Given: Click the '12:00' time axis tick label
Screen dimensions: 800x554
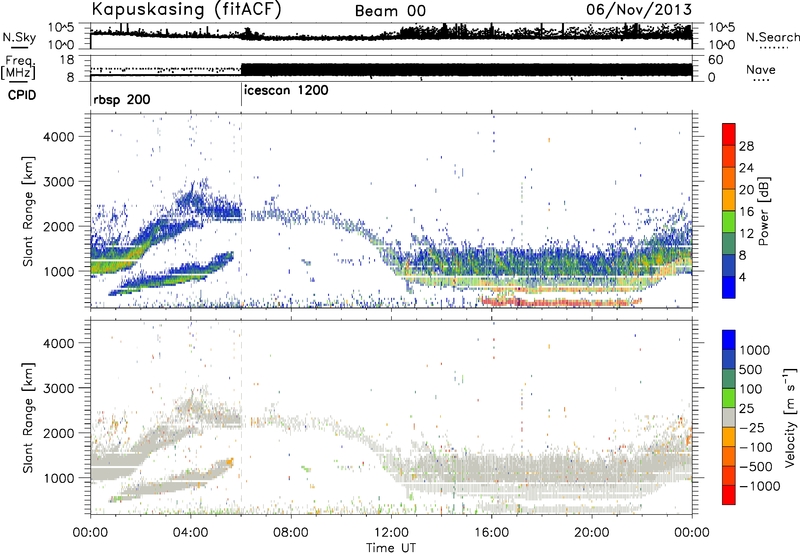Looking at the screenshot, I should click(391, 533).
